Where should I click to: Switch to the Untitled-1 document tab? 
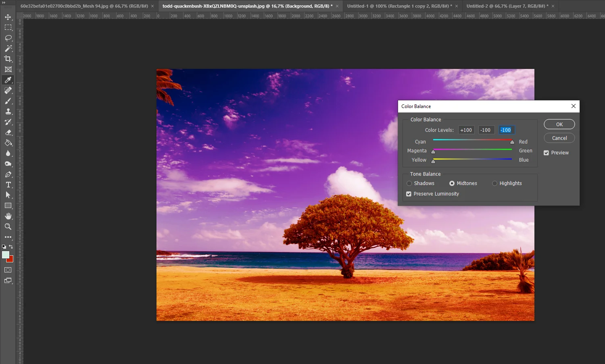click(399, 6)
